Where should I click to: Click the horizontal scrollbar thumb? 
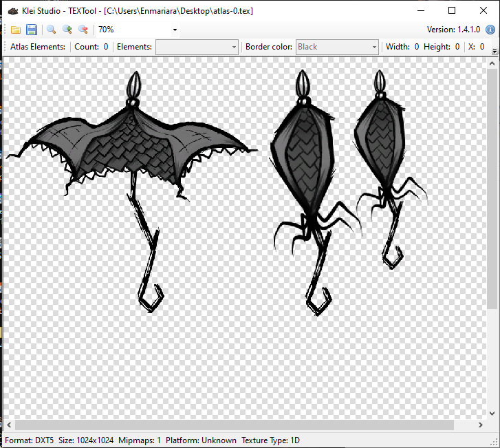click(x=234, y=425)
